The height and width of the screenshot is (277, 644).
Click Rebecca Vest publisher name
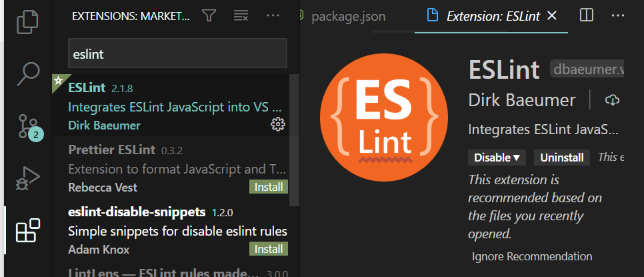tap(103, 188)
